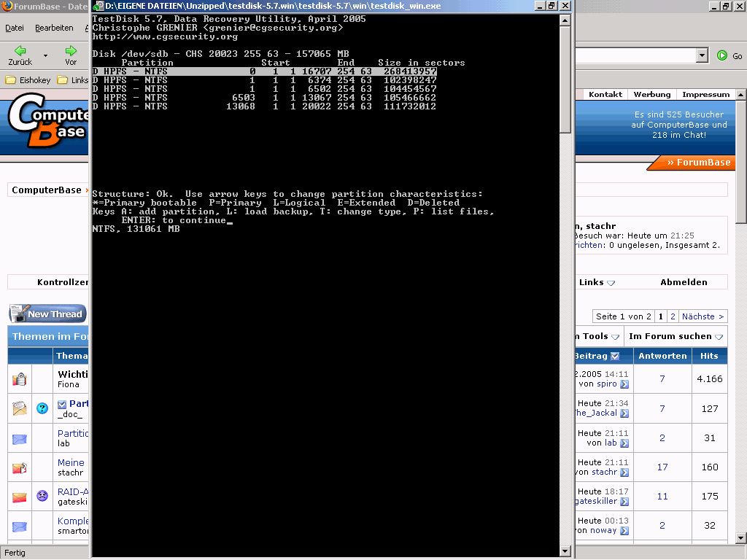
Task: Click the ComputerBase breadcrumb link
Action: pyautogui.click(x=47, y=190)
